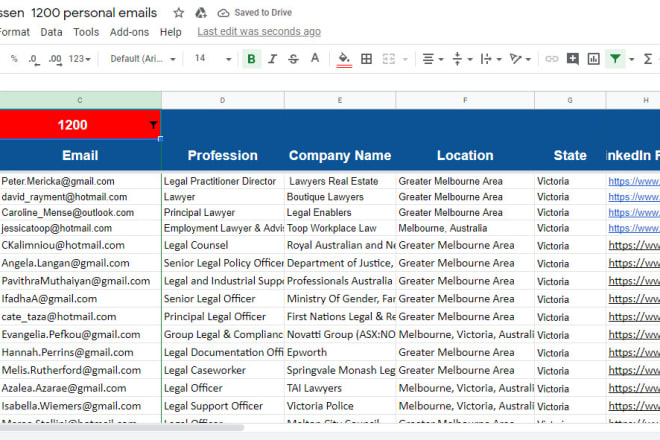This screenshot has height=440, width=660.
Task: Open LinkedIn link in david_rayment row
Action: (634, 197)
